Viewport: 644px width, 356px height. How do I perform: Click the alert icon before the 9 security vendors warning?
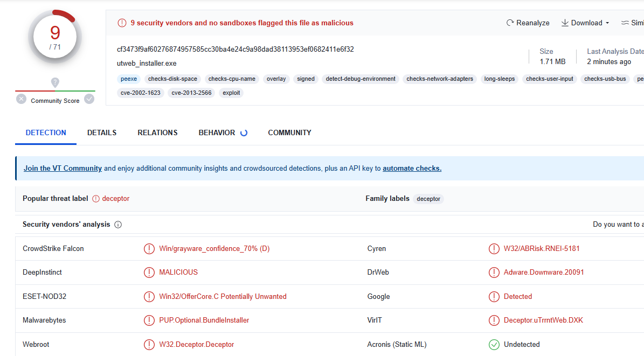(122, 23)
